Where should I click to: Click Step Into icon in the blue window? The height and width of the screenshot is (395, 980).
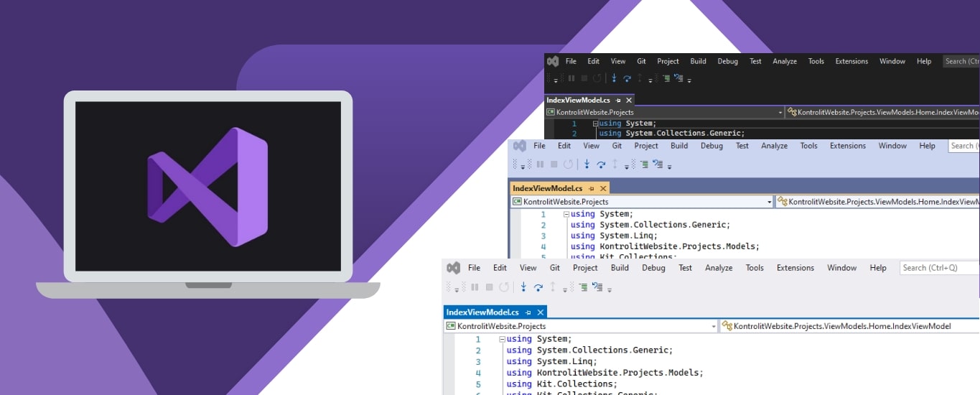(587, 164)
